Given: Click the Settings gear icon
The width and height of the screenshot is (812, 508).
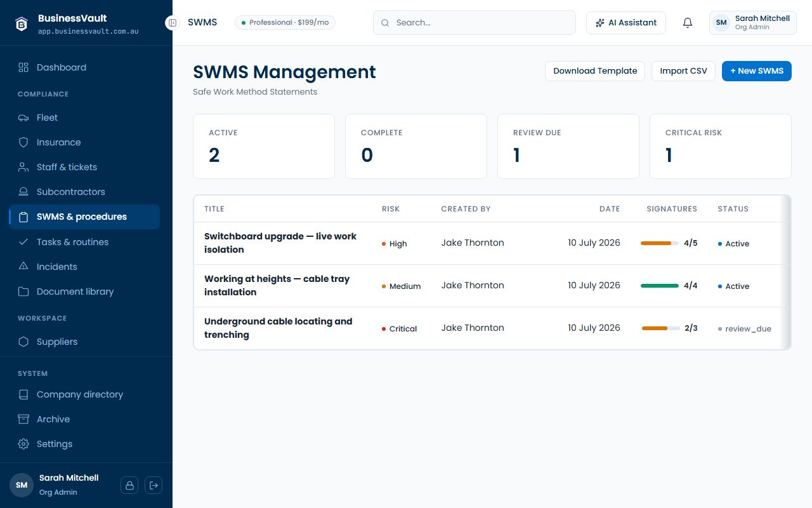Looking at the screenshot, I should 23,444.
